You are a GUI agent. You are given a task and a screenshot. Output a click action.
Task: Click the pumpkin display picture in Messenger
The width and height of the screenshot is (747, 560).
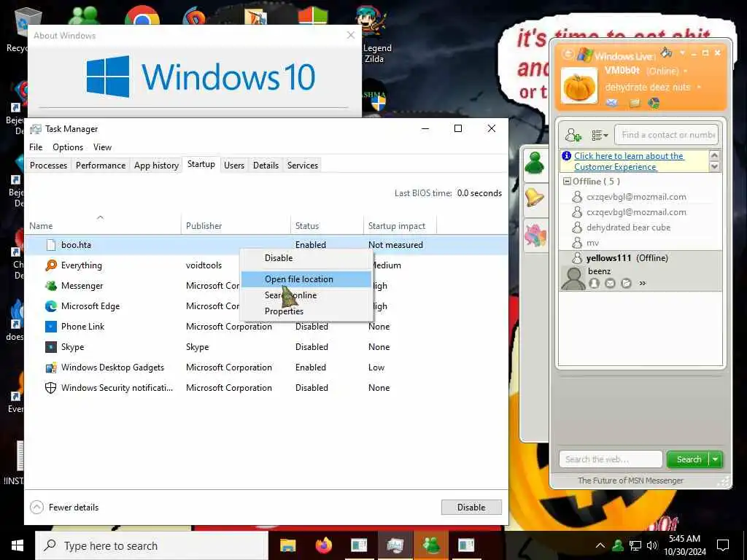pyautogui.click(x=578, y=86)
